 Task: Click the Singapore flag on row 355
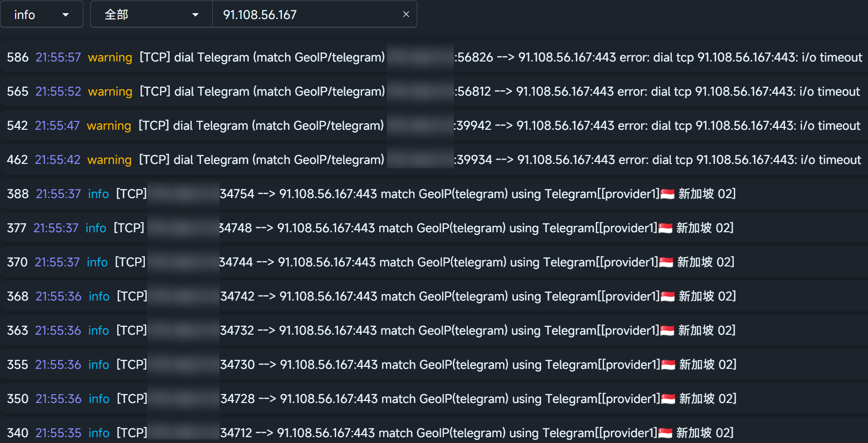(668, 365)
